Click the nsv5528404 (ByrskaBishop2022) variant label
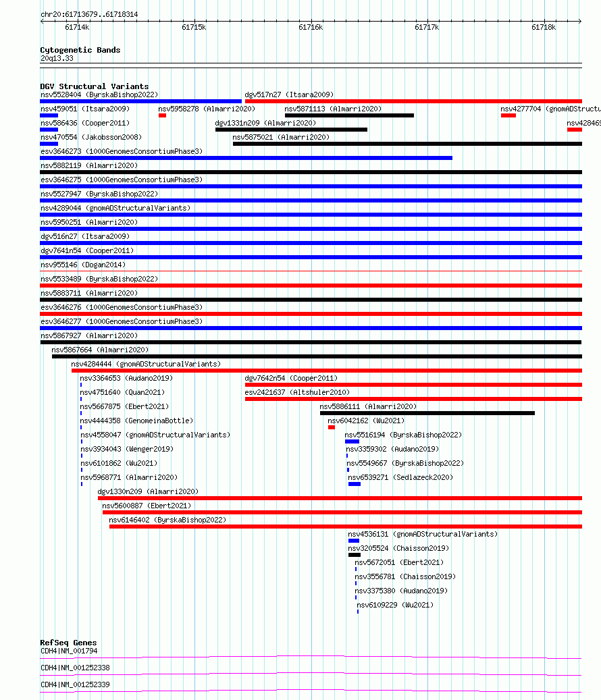Viewport: 601px width, 700px height. (99, 95)
